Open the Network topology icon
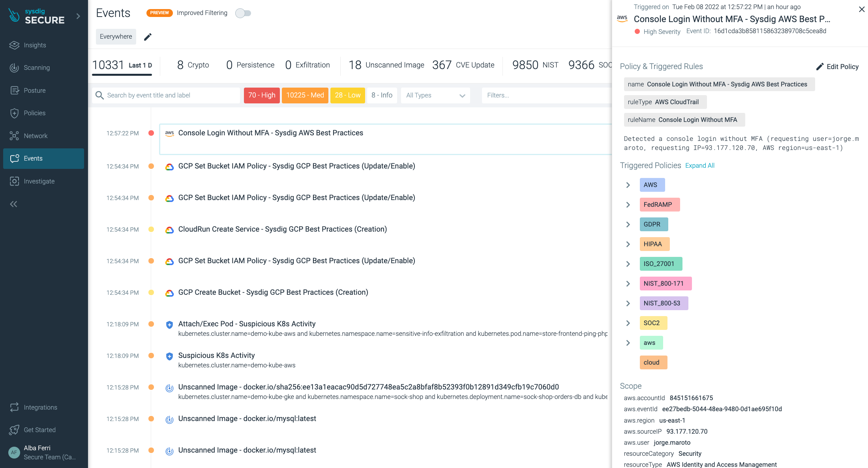 point(14,136)
